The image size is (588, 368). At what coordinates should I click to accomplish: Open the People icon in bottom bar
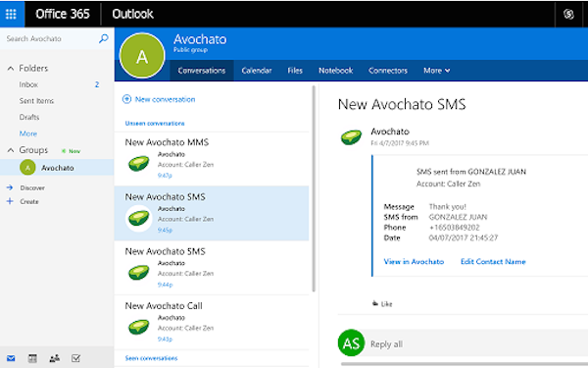pyautogui.click(x=54, y=358)
